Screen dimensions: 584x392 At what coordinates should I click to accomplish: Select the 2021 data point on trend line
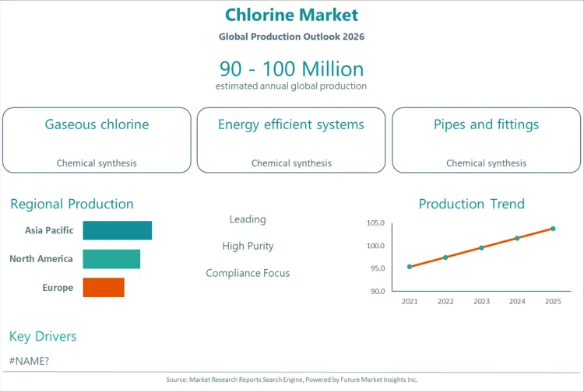[x=410, y=267]
